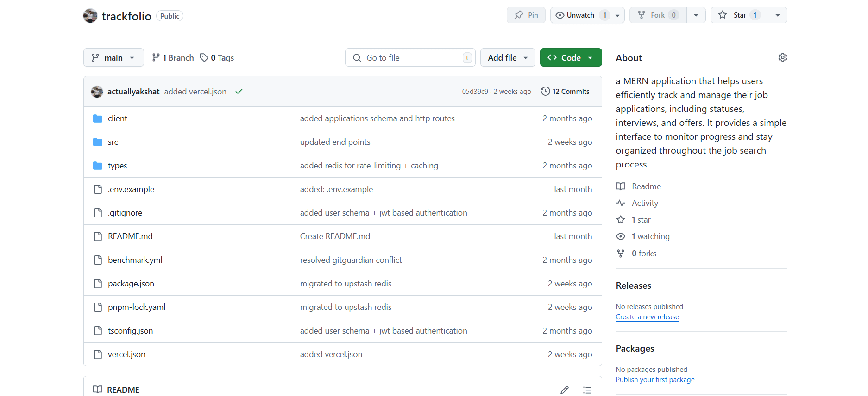Open the Activity link in About

click(x=645, y=203)
